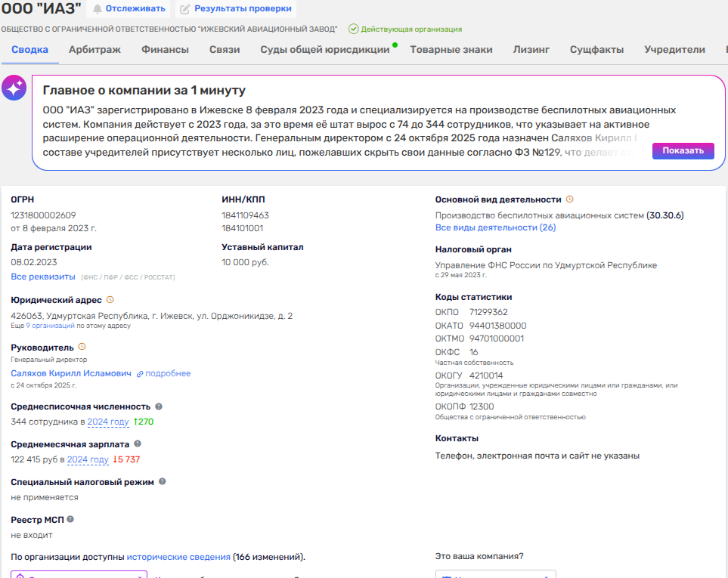Click the Главное о компании за 1 минуту heading

144,90
